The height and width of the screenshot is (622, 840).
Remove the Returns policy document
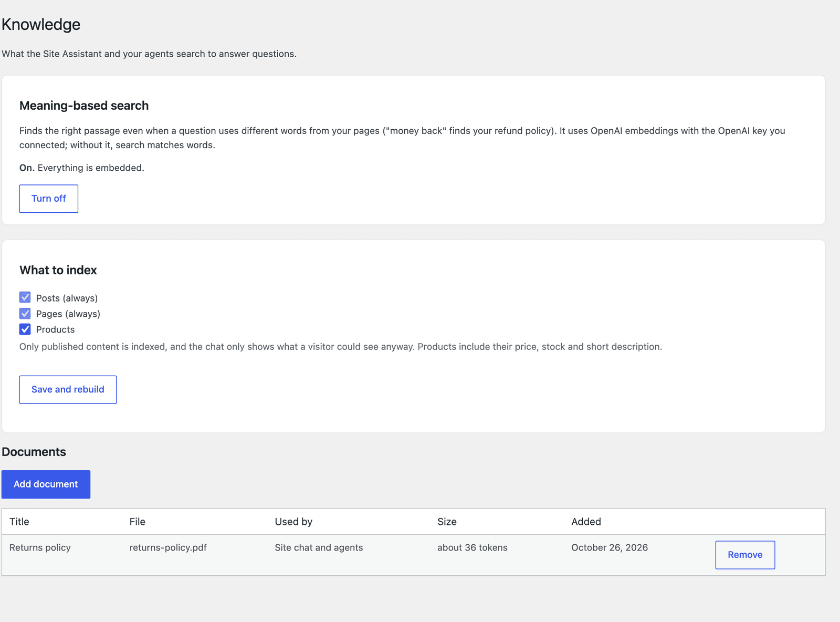[x=745, y=555]
